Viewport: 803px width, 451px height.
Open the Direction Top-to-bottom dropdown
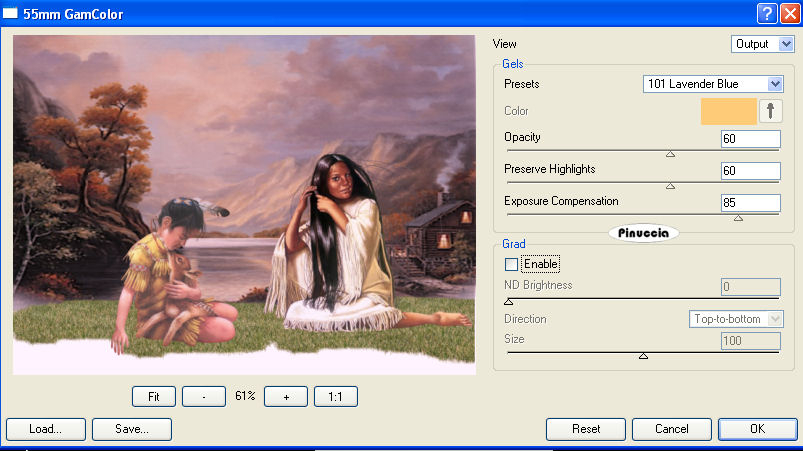[x=736, y=319]
